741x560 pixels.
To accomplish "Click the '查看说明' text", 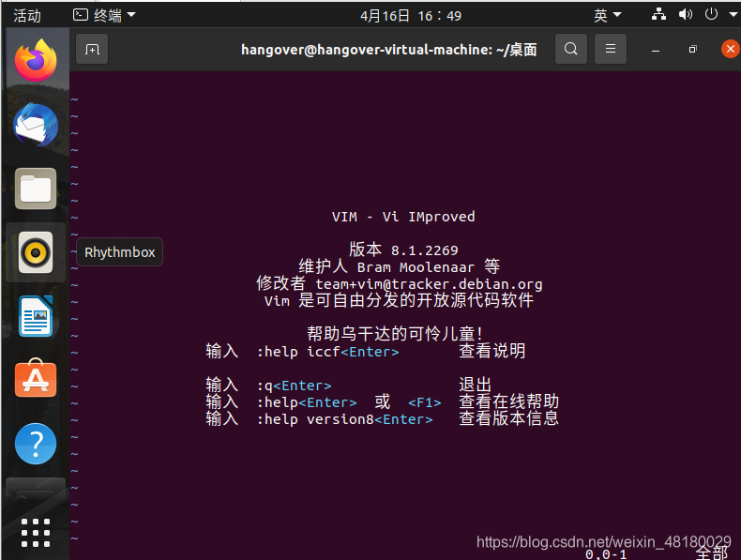I will coord(491,351).
